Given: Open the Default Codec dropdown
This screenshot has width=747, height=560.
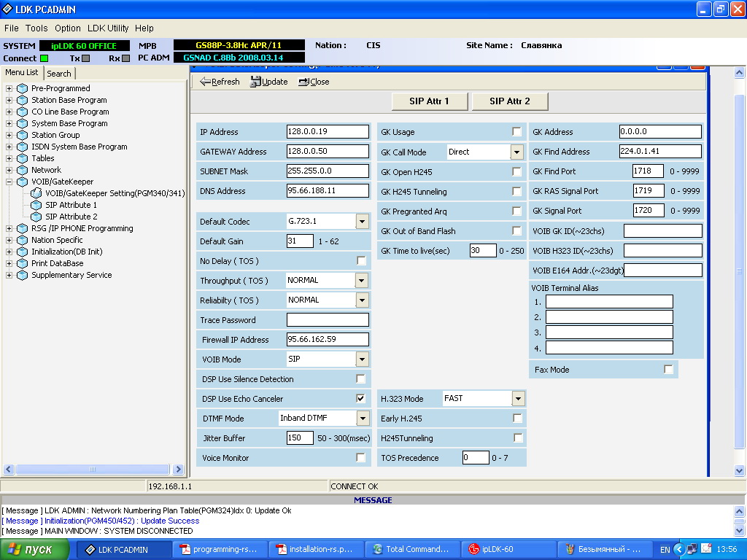Looking at the screenshot, I should pyautogui.click(x=362, y=222).
